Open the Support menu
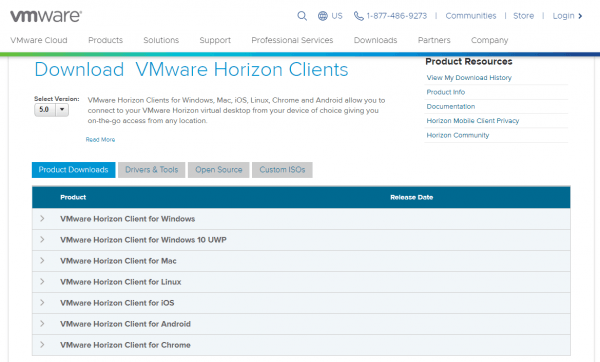Viewport: 600px width, 362px height. (x=215, y=40)
